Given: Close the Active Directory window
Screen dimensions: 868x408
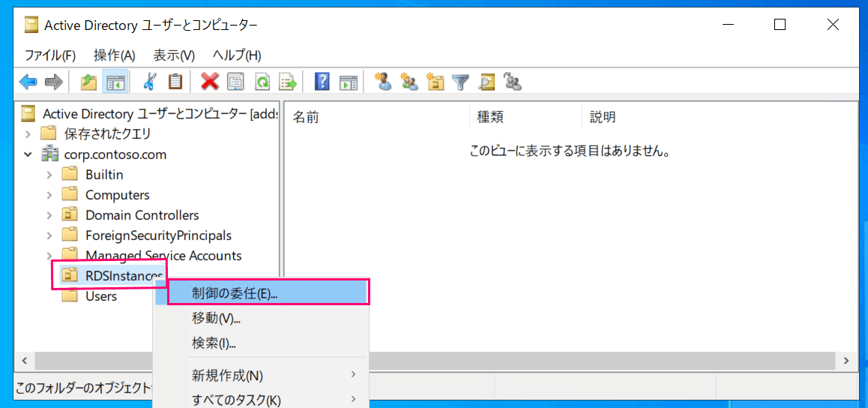Looking at the screenshot, I should tap(833, 24).
